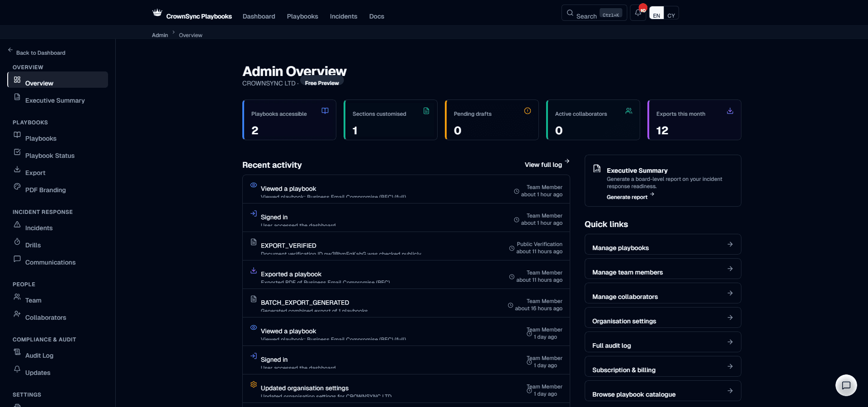Click Back to Dashboard link
This screenshot has height=407, width=868.
[37, 52]
